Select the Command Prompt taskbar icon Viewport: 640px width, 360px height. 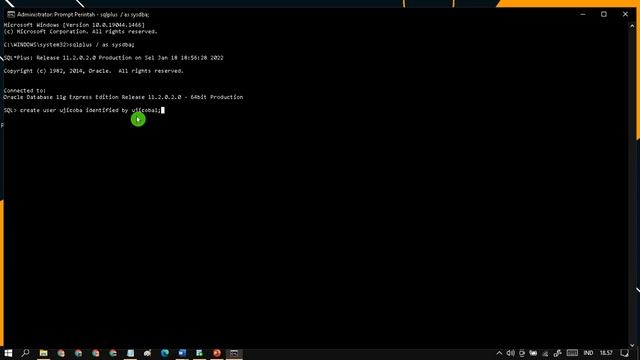234,353
